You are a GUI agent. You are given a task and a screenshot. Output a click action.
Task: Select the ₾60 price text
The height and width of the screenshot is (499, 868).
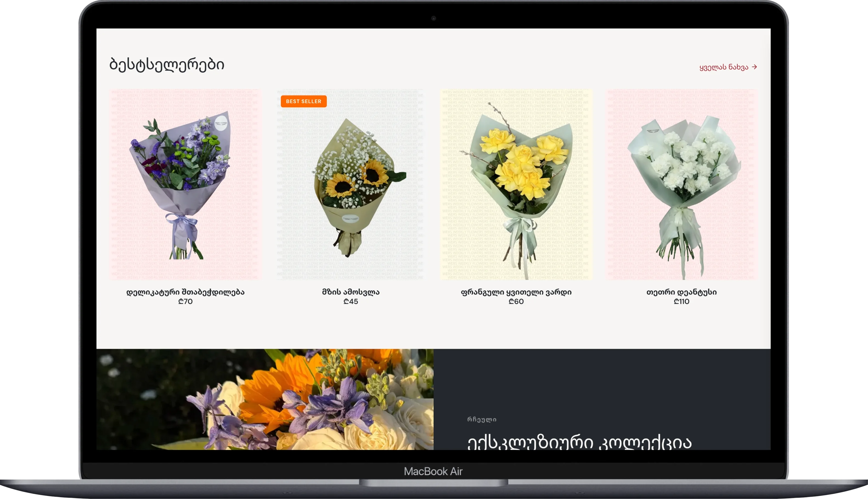tap(516, 301)
